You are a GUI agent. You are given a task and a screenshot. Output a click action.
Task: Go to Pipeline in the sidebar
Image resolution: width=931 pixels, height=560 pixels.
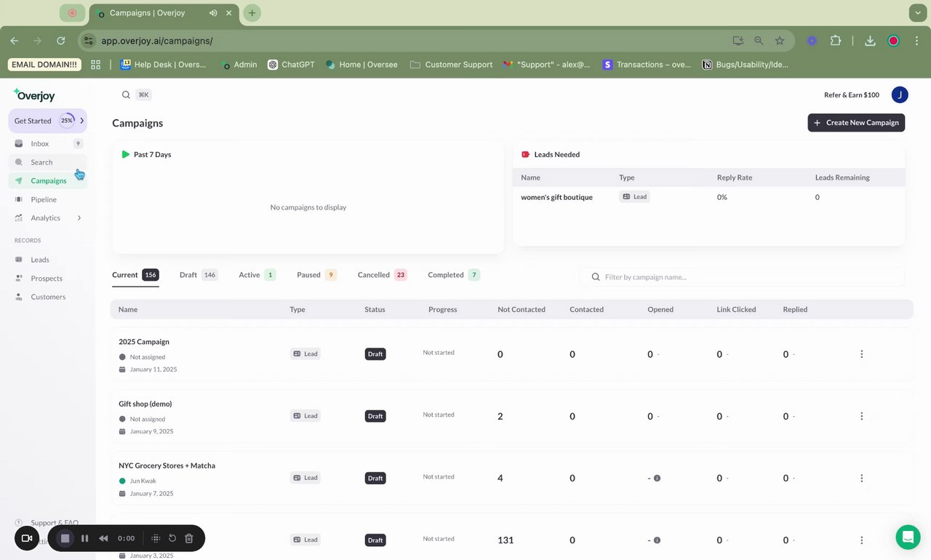tap(48, 199)
